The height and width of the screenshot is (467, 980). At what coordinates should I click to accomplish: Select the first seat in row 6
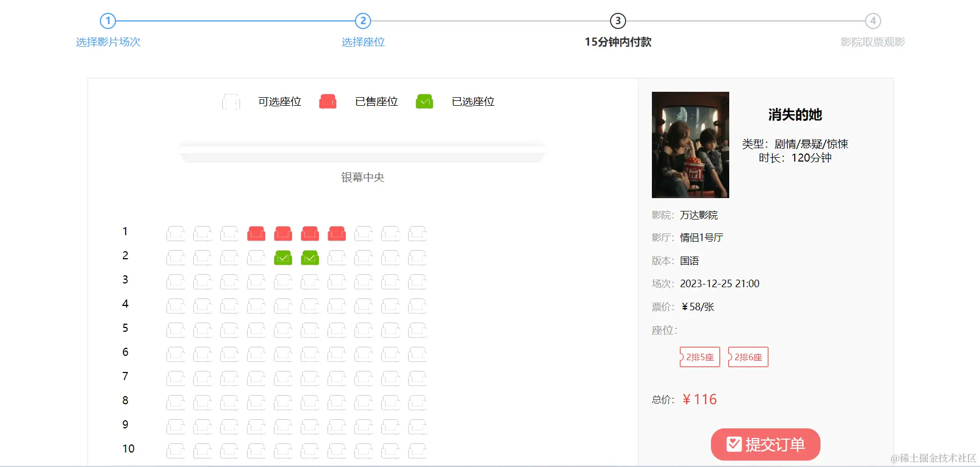click(176, 354)
